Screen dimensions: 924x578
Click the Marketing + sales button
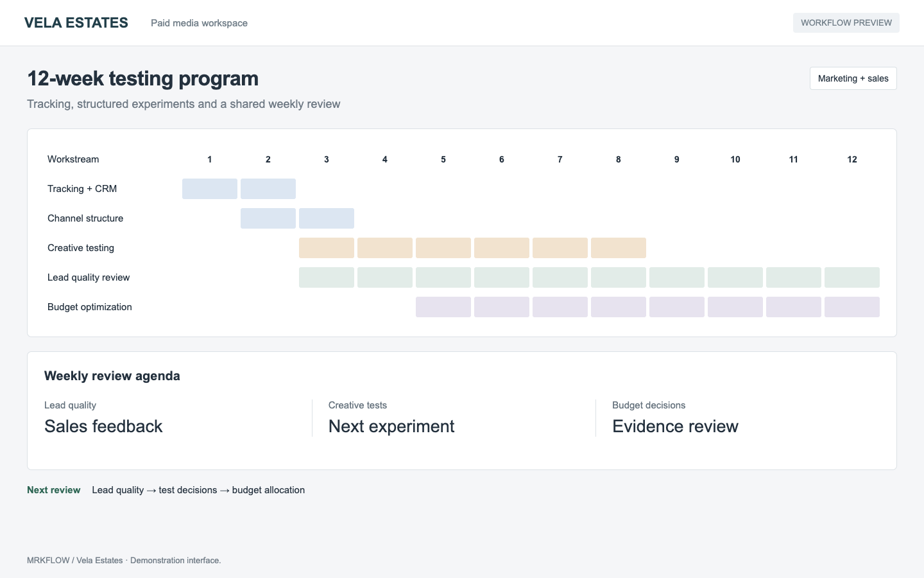click(x=853, y=78)
